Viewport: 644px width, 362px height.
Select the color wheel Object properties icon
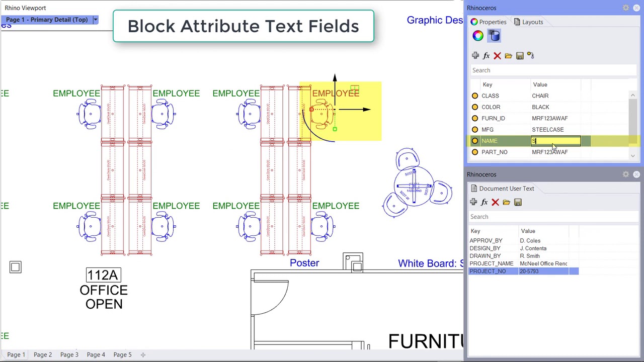tap(478, 36)
